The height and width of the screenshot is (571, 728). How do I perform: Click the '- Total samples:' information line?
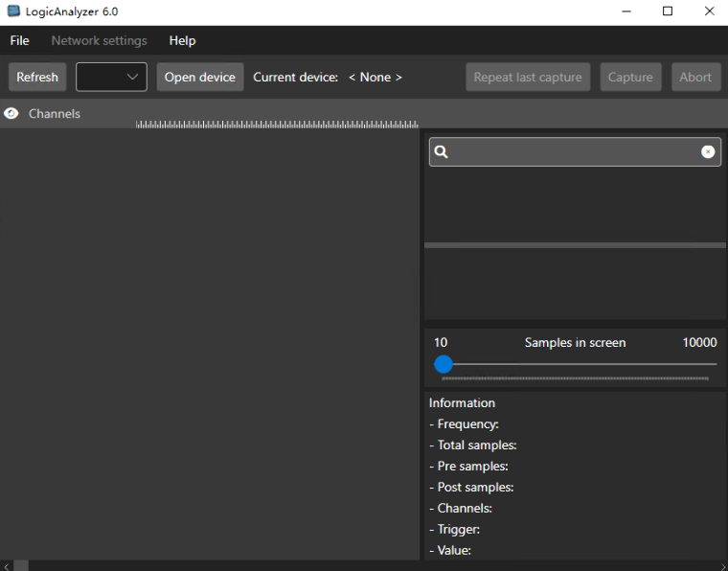click(472, 445)
